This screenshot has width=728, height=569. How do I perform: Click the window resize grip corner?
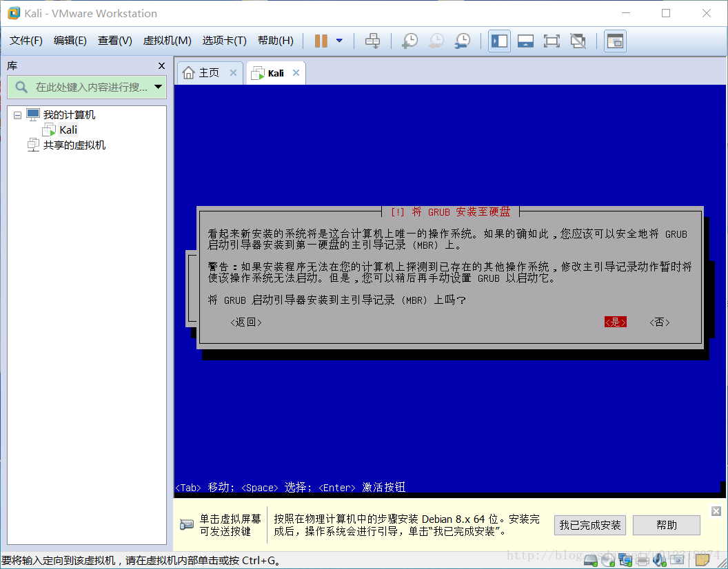(x=722, y=563)
